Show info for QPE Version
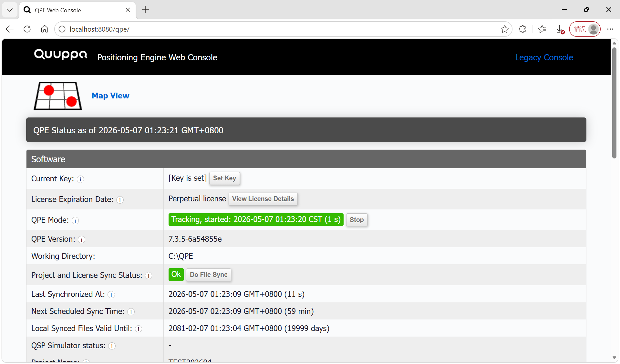 point(81,239)
